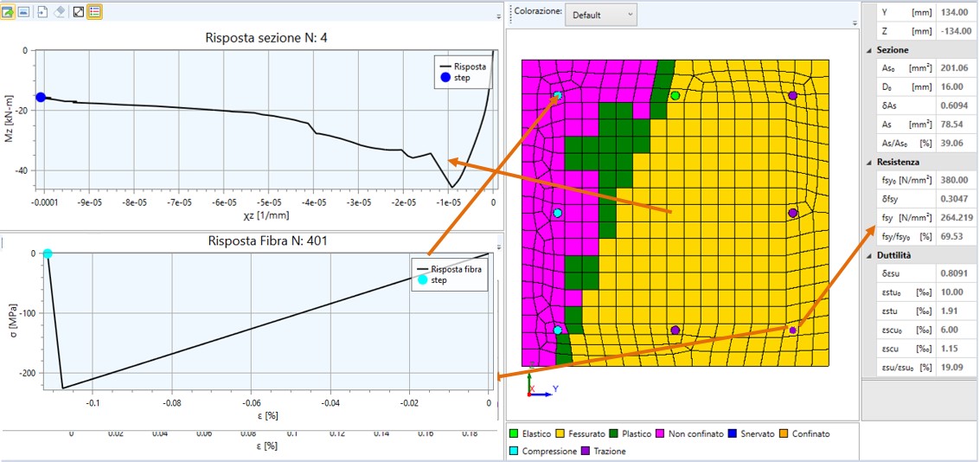Screen dimensions: 980x462
Task: Click the save chart as image icon
Action: coord(23,12)
